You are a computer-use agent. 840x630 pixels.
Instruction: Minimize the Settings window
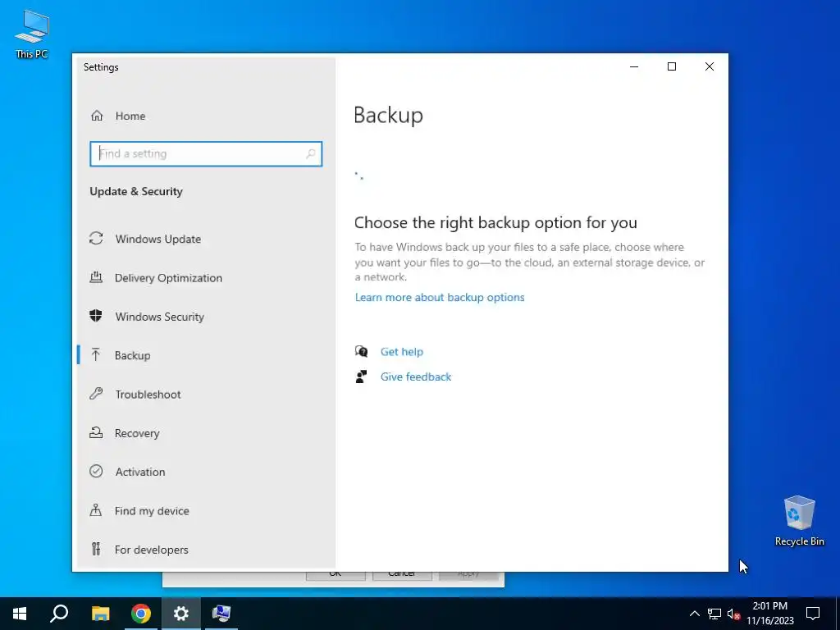point(634,66)
